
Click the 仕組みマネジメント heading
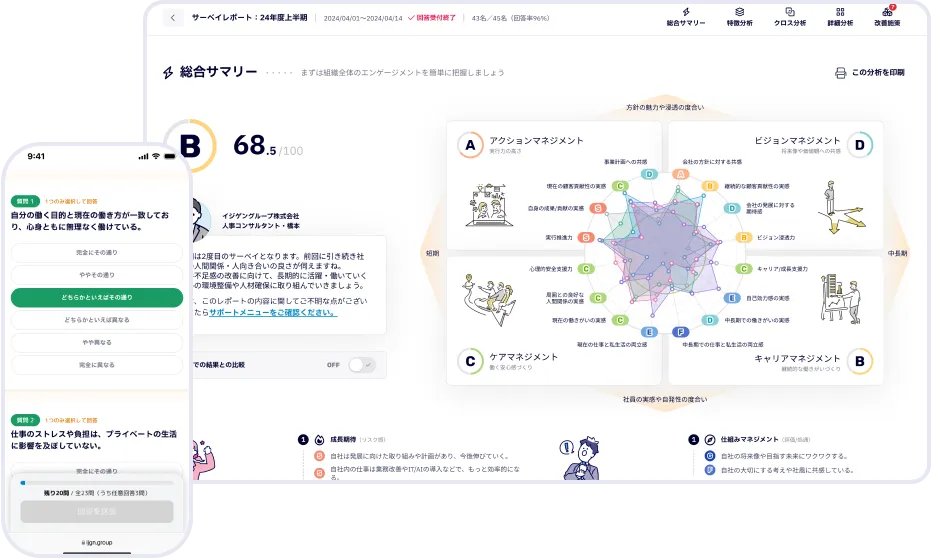(x=749, y=439)
